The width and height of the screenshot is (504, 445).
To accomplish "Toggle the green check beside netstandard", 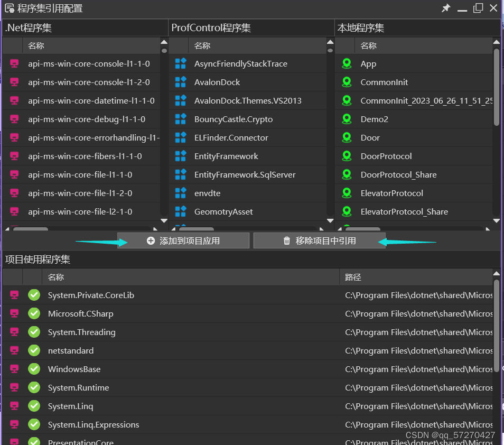I will click(x=34, y=350).
